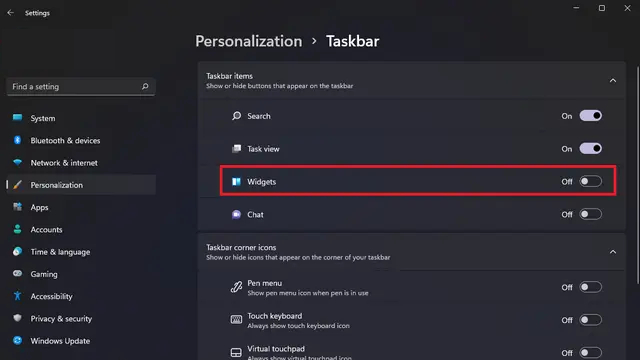Go to Personalization via breadcrumb link
640x360 pixels.
tap(249, 41)
